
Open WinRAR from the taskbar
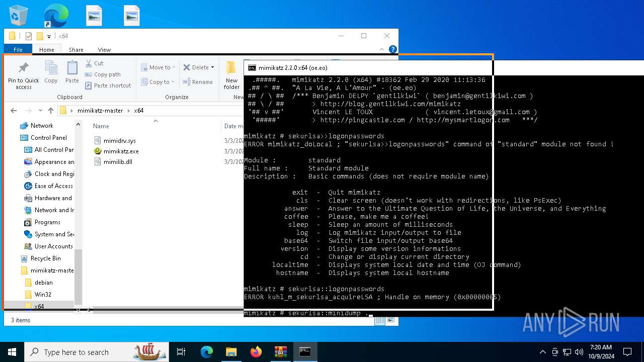pos(280,352)
